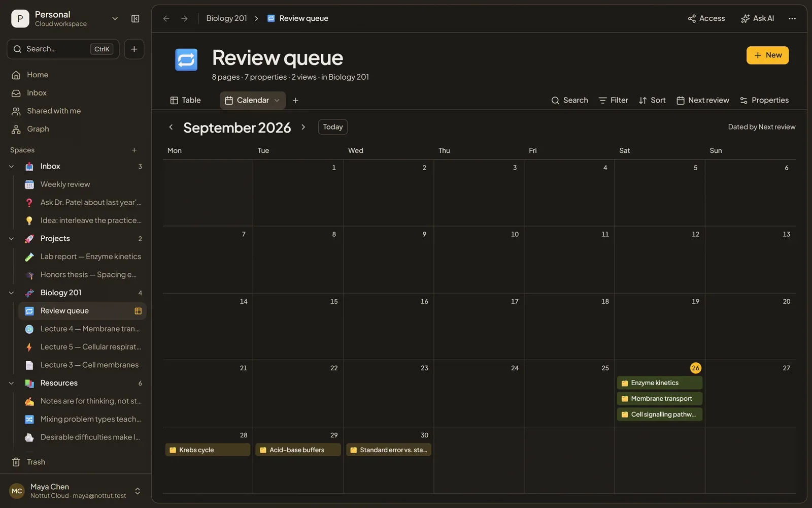
Task: Collapse the Biology 201 space chevron
Action: coord(12,293)
